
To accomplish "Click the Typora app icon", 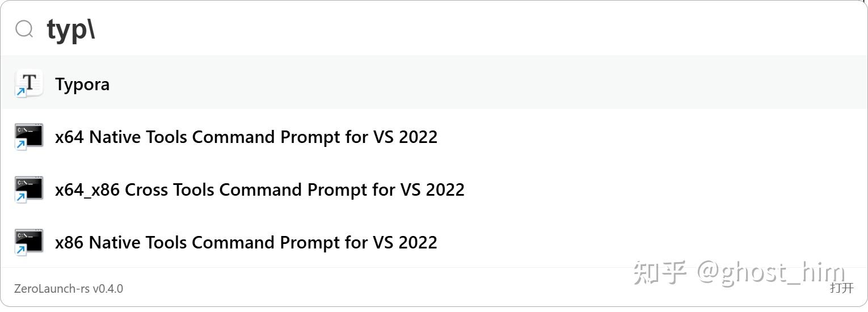I will (29, 83).
